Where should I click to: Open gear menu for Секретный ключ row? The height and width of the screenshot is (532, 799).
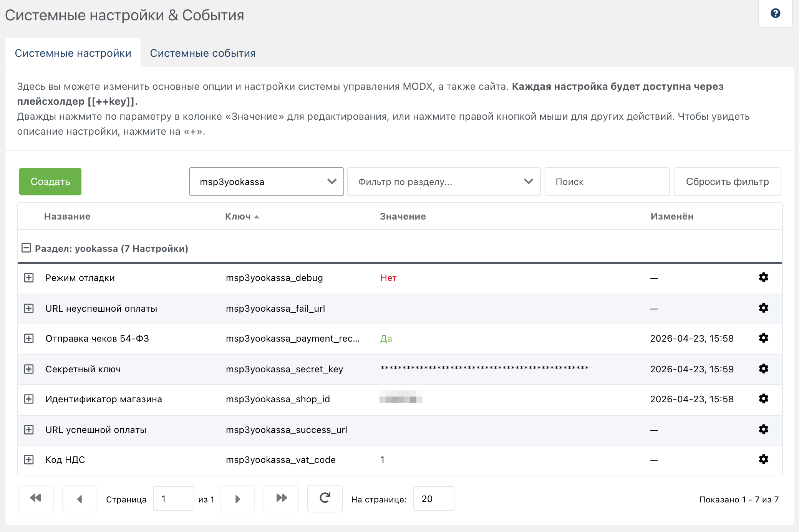point(763,369)
